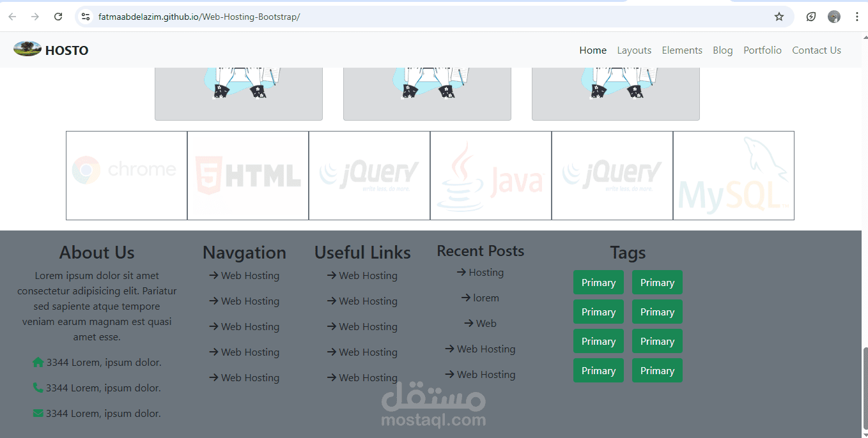Image resolution: width=868 pixels, height=438 pixels.
Task: Click the HOSTO logo image
Action: click(x=27, y=49)
